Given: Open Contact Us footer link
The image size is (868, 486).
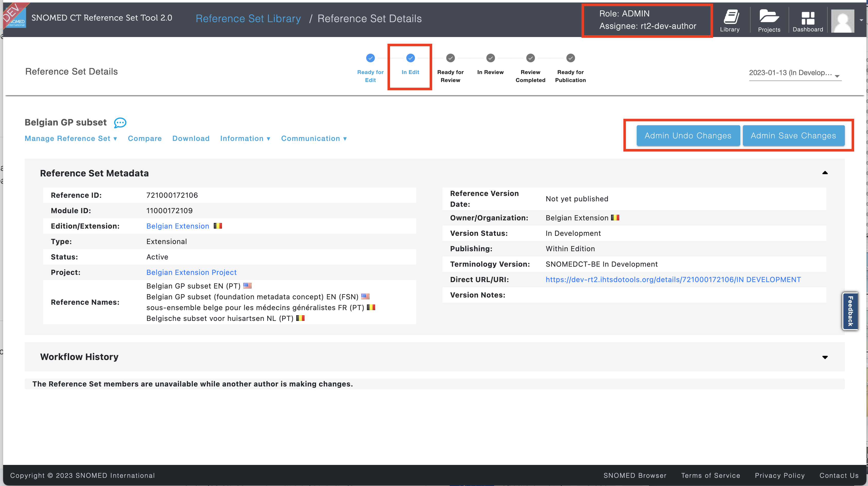Looking at the screenshot, I should point(839,475).
